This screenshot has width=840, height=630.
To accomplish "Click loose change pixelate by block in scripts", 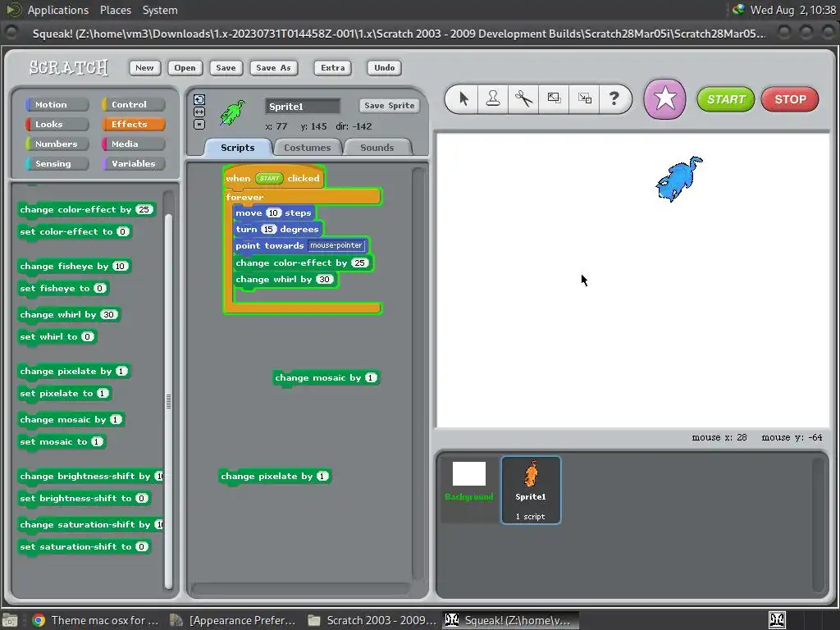I will 275,477.
